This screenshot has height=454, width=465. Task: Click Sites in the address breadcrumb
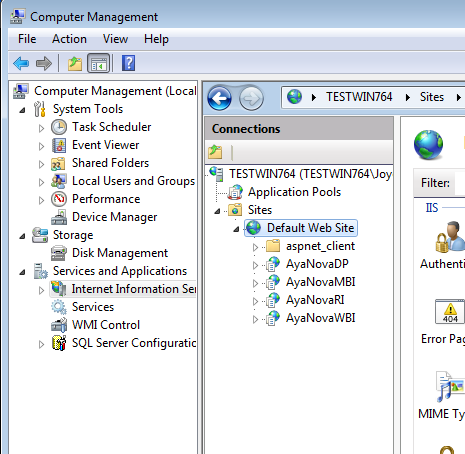pos(432,97)
